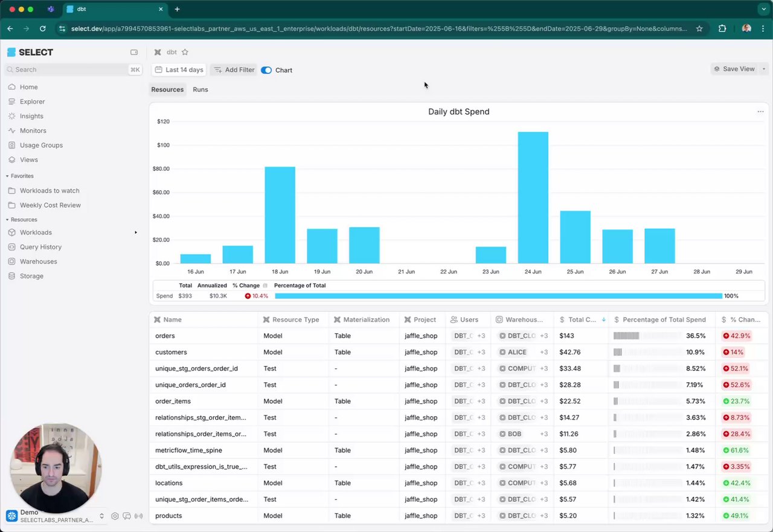Click the Add Filter button
The image size is (773, 532).
click(234, 70)
